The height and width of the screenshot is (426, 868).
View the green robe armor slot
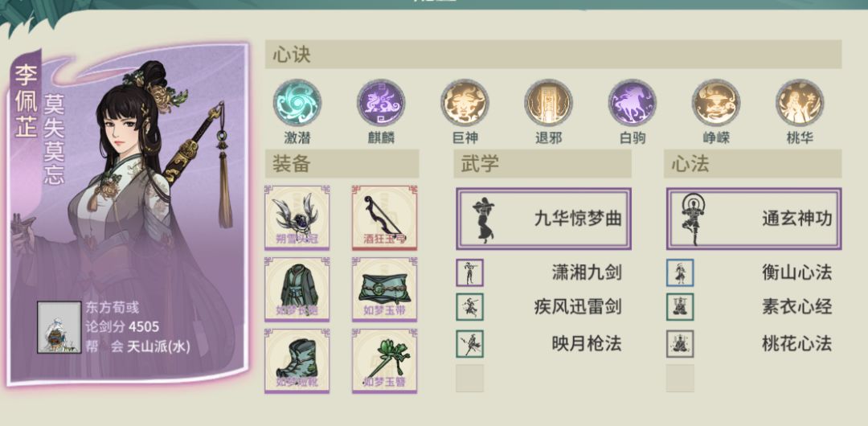tap(297, 289)
